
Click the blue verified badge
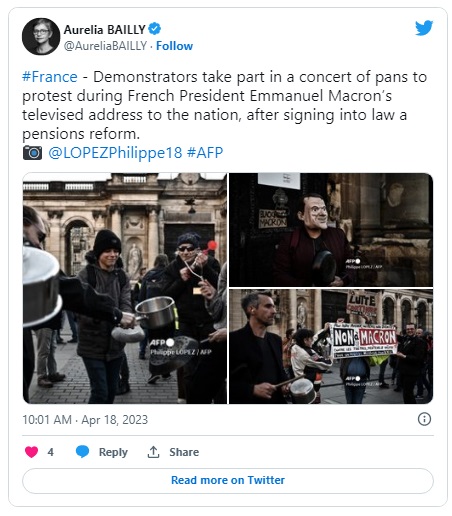[154, 29]
